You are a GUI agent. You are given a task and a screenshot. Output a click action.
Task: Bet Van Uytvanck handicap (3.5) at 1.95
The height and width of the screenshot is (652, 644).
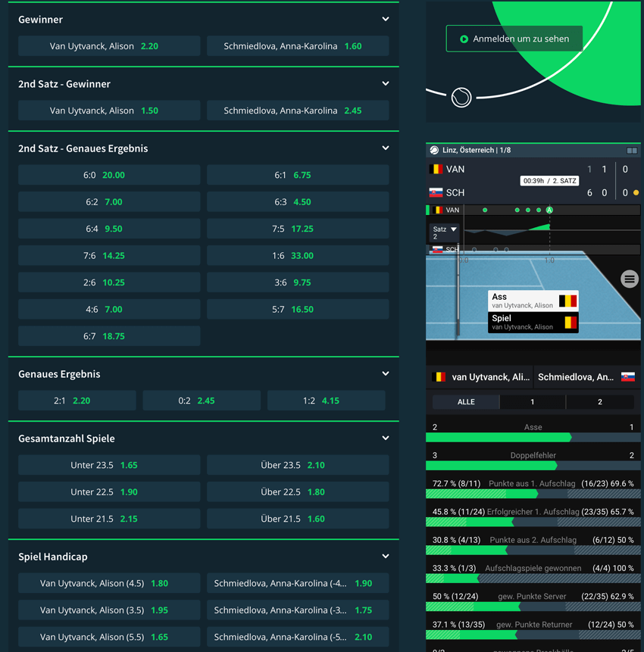click(x=109, y=610)
